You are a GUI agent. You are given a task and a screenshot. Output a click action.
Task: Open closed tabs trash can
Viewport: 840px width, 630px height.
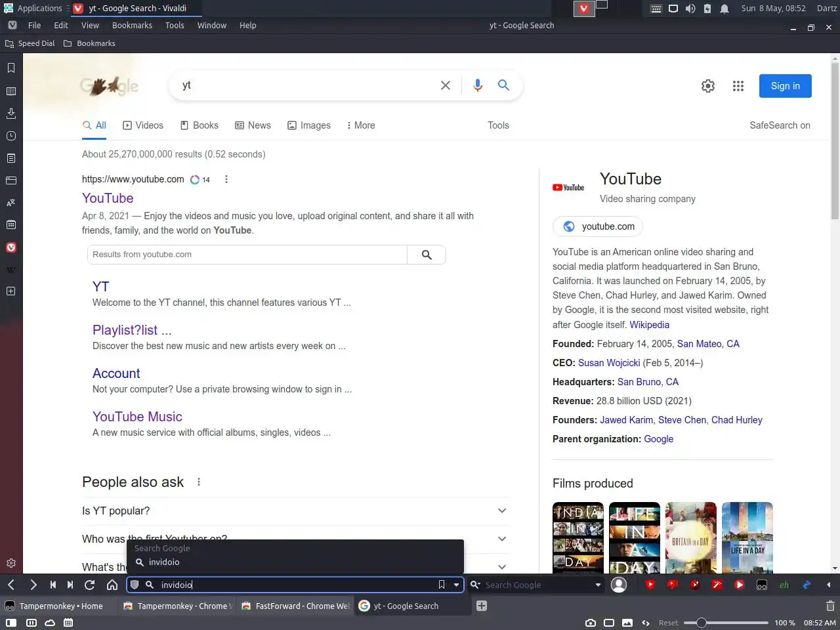point(830,606)
